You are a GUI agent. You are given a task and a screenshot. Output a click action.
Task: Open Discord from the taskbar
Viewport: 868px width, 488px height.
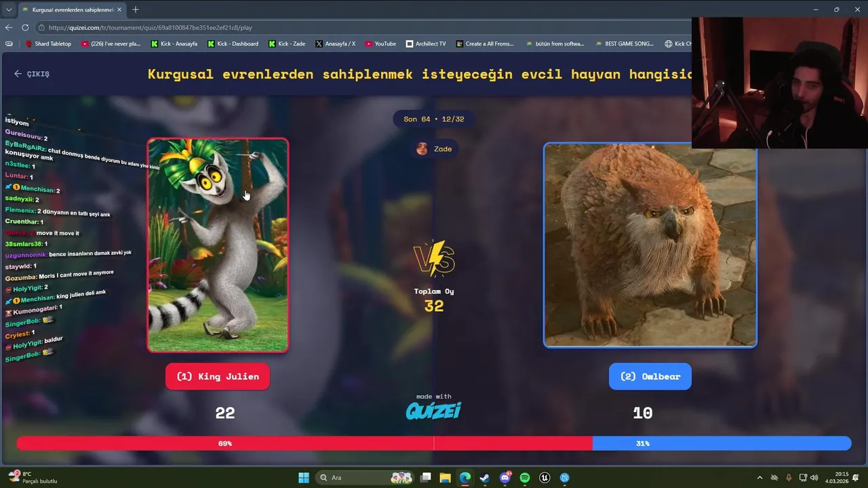505,478
